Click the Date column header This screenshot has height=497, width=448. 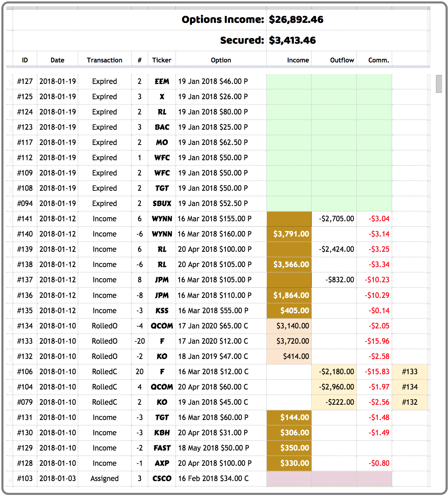click(58, 60)
